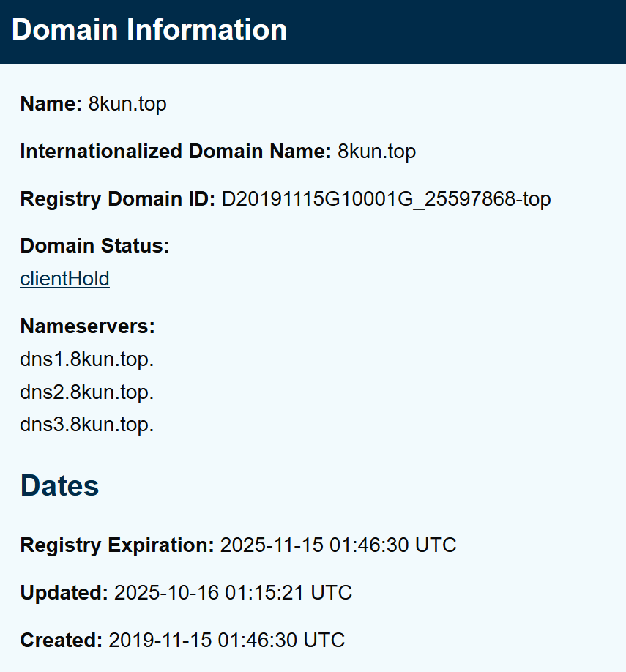Viewport: 626px width, 672px height.
Task: Select the 2025-10-16 updated timestamp
Action: (x=233, y=593)
